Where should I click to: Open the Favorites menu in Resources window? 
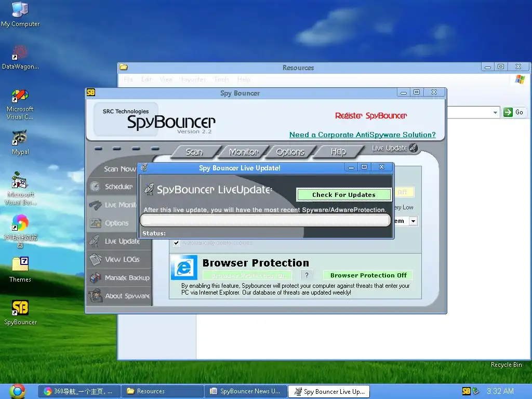coord(193,79)
